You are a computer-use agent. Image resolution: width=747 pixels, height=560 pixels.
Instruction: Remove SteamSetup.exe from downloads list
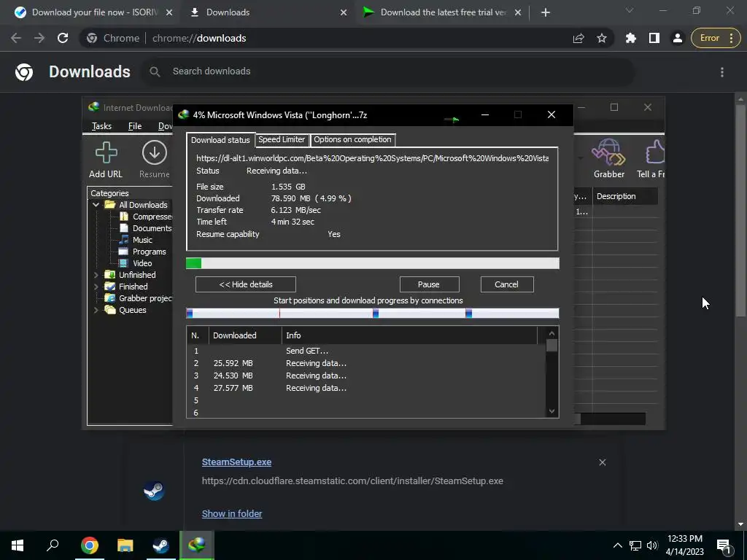point(602,462)
